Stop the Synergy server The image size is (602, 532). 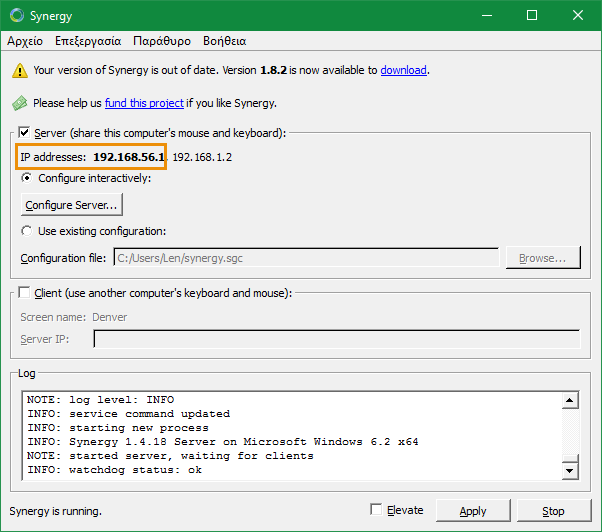[553, 511]
